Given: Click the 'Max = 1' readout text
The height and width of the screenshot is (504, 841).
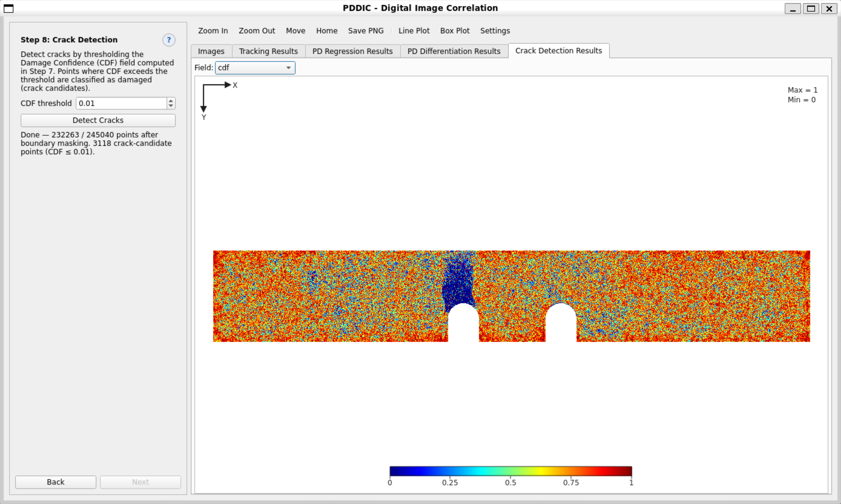Looking at the screenshot, I should (802, 90).
